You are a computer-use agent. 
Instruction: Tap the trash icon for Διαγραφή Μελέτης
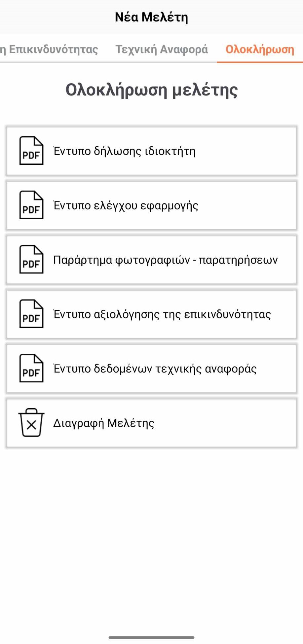click(31, 423)
